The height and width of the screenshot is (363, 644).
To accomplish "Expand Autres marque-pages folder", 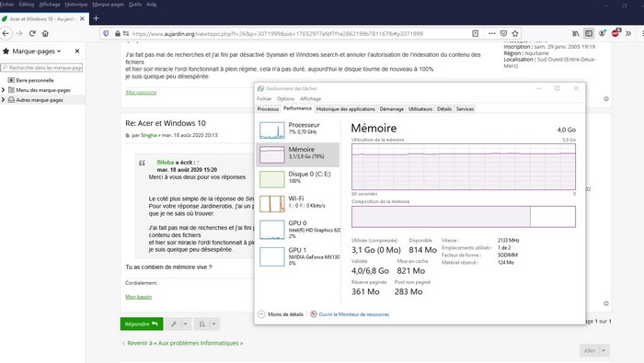I will tap(4, 99).
